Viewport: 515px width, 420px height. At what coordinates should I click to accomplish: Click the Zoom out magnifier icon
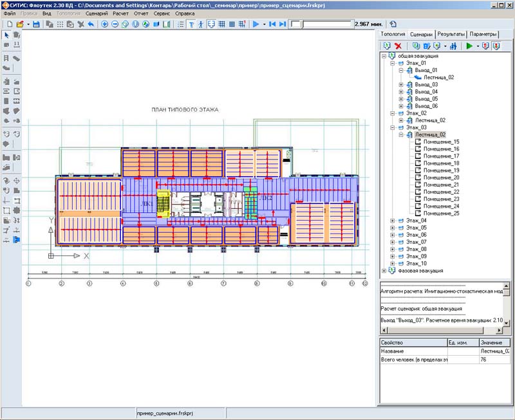(x=115, y=24)
